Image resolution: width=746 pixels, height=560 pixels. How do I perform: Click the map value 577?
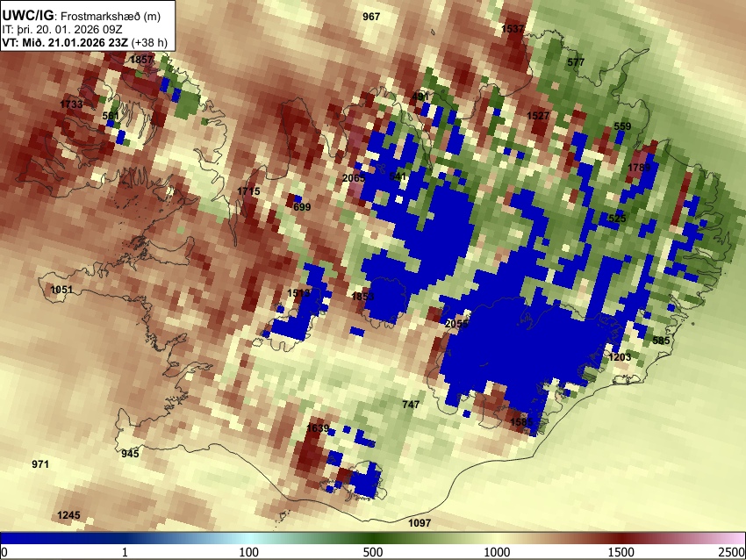coord(576,62)
